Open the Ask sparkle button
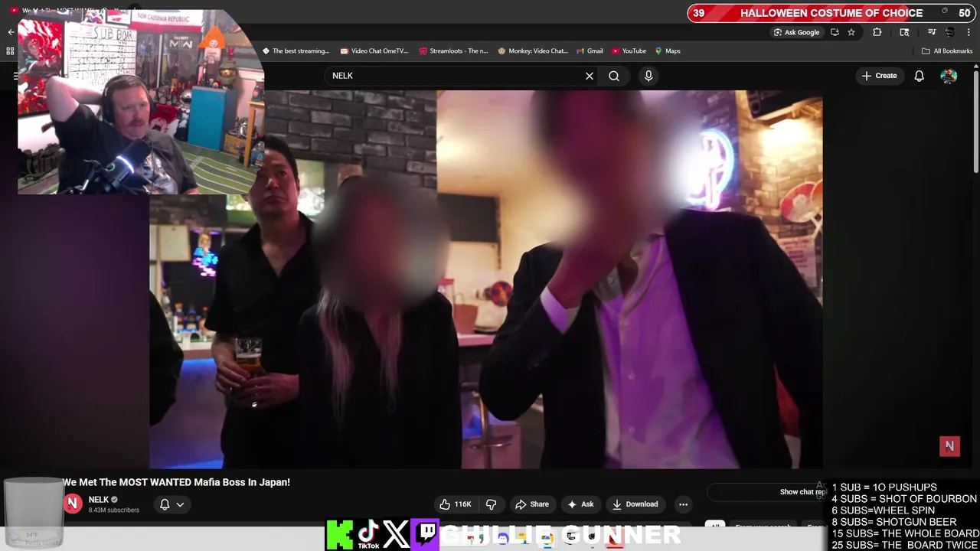Image resolution: width=980 pixels, height=551 pixels. 580,504
